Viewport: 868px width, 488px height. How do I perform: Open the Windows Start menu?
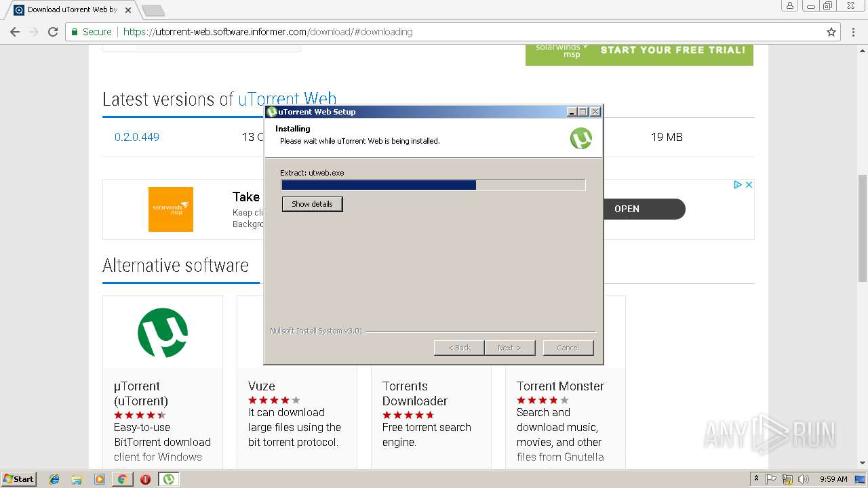pyautogui.click(x=19, y=479)
